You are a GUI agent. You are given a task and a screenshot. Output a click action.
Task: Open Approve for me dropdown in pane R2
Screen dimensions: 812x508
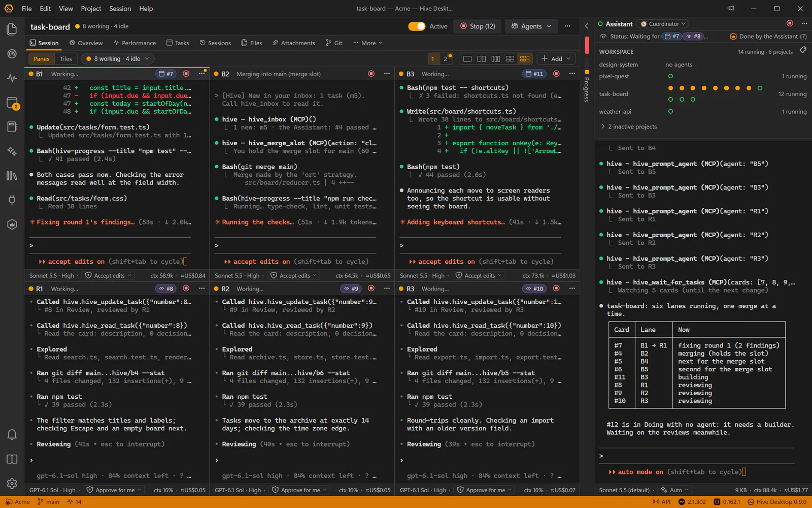[x=300, y=490]
